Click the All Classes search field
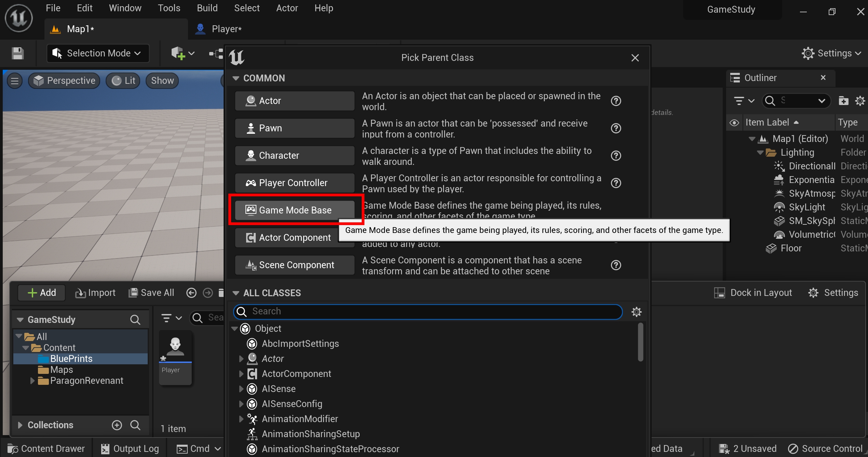 pos(427,312)
